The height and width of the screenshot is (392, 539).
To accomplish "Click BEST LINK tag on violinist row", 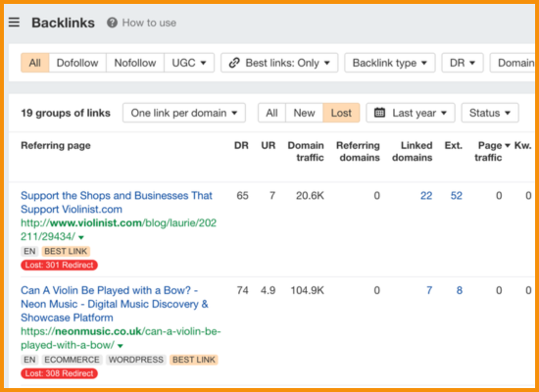I will pos(66,251).
